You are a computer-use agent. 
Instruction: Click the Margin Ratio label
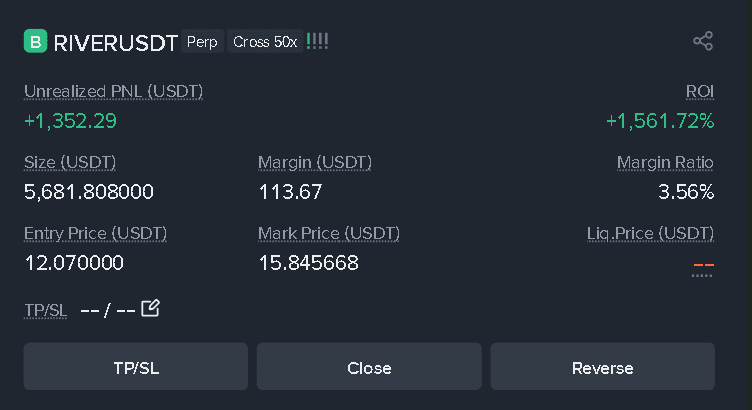pyautogui.click(x=665, y=163)
